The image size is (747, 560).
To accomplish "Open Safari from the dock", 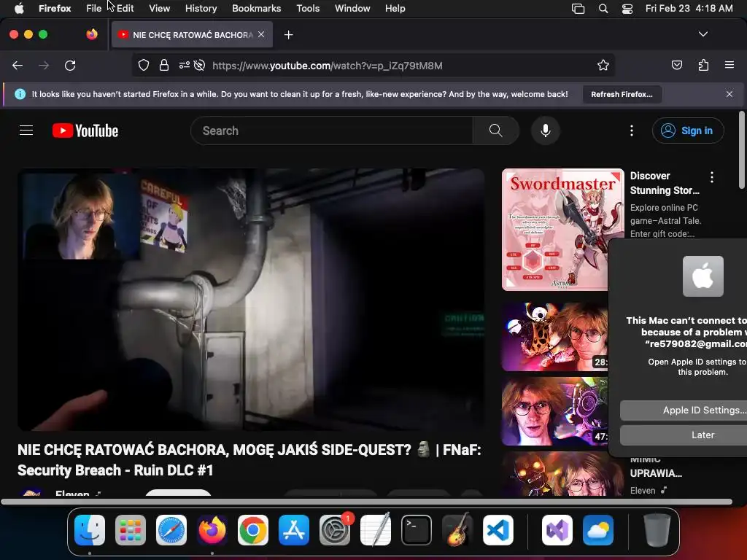I will point(171,530).
